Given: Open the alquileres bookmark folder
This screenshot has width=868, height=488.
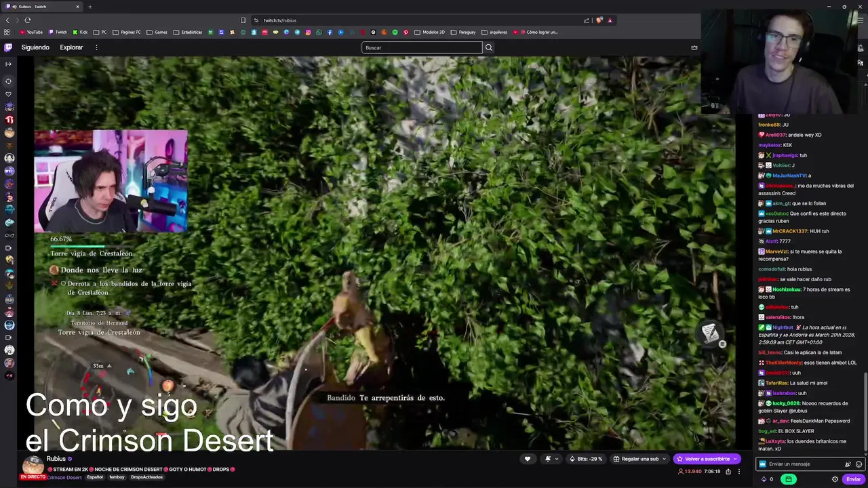Looking at the screenshot, I should 494,32.
